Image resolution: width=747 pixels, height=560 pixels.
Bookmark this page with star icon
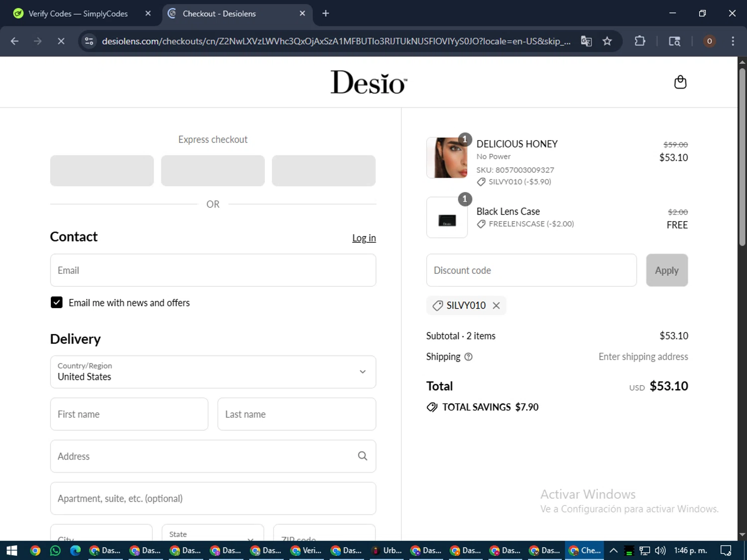[x=607, y=41]
